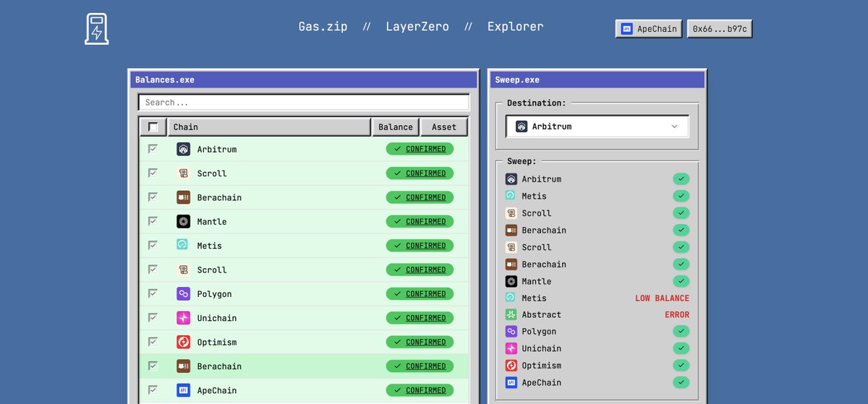This screenshot has width=868, height=404.
Task: Click the red LOW BALANCE status on Metis
Action: pyautogui.click(x=662, y=298)
